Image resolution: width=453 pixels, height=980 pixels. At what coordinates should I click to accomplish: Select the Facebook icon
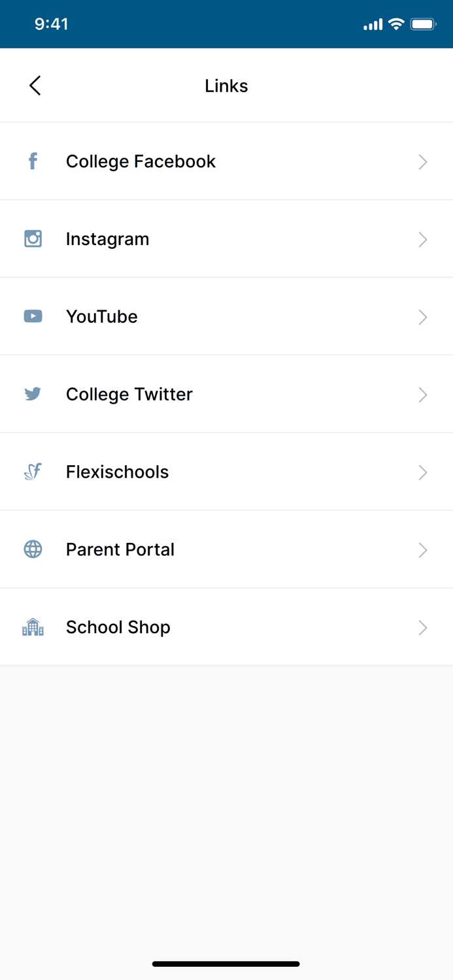(33, 161)
